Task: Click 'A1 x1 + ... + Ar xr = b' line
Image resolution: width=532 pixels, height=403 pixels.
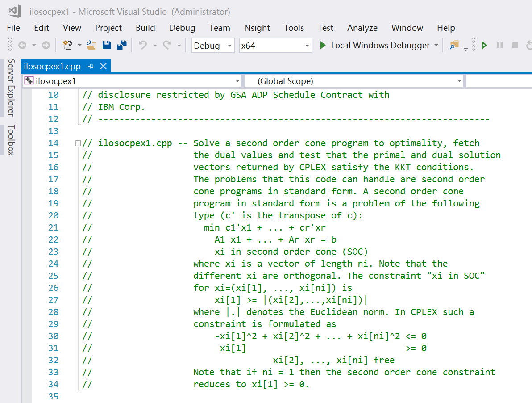Action: 275,239
